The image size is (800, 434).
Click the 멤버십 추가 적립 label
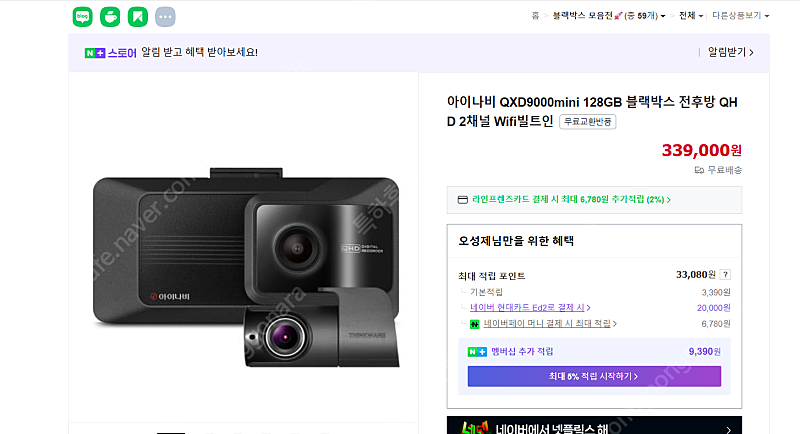point(522,351)
